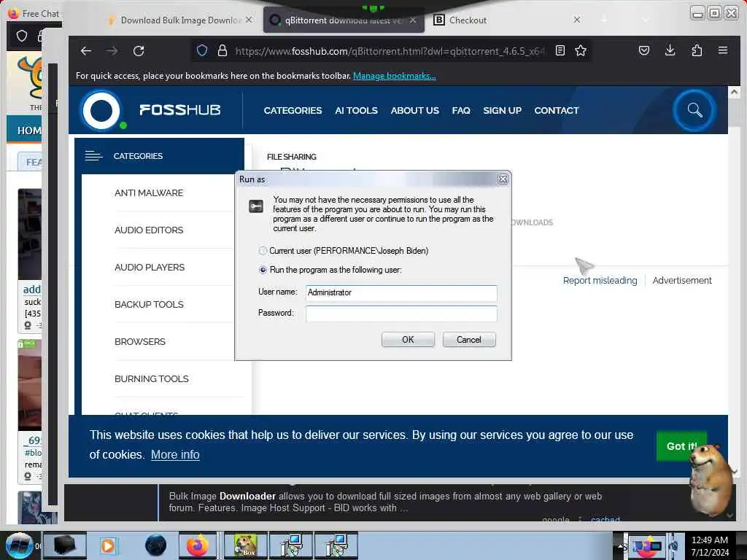Open Manage bookmarks link
Image resolution: width=747 pixels, height=560 pixels.
(x=394, y=76)
